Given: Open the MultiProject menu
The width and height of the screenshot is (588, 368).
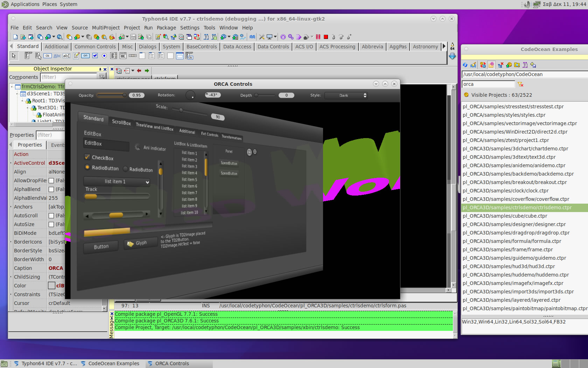Looking at the screenshot, I should (x=106, y=28).
